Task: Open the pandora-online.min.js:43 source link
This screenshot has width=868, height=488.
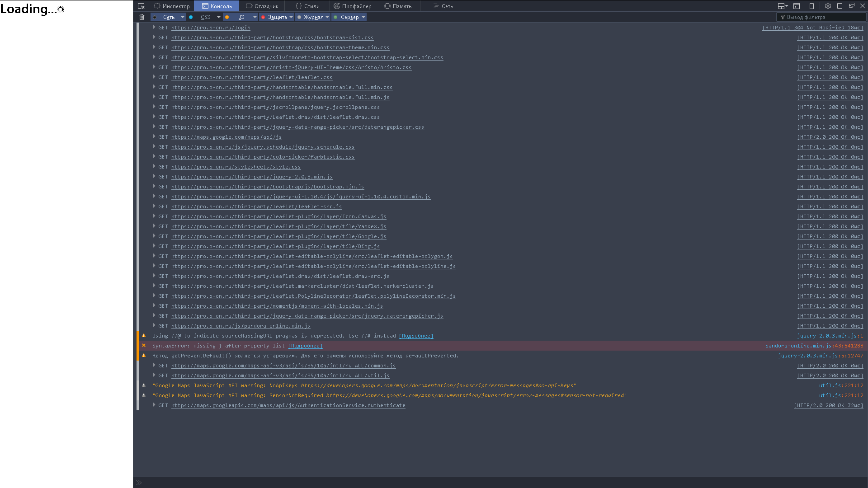Action: 814,346
